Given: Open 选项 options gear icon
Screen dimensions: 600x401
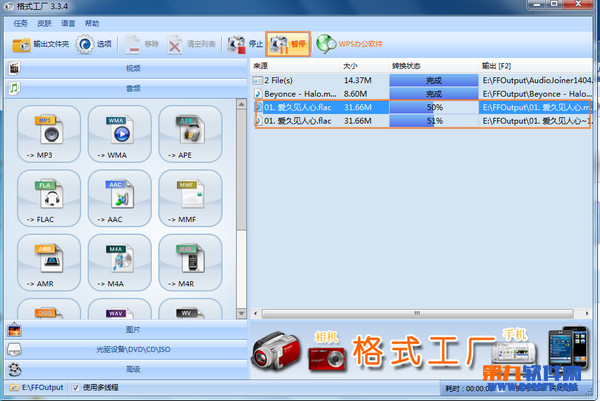Looking at the screenshot, I should 85,44.
